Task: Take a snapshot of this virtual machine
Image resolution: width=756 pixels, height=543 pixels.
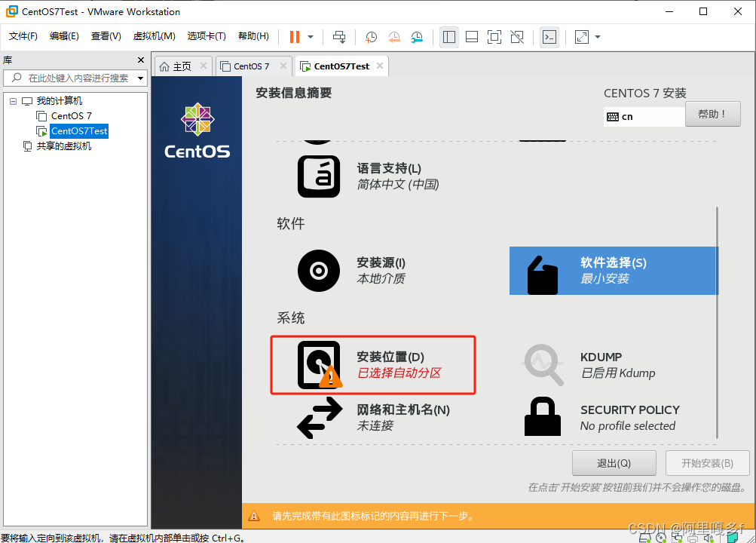Action: pos(369,36)
